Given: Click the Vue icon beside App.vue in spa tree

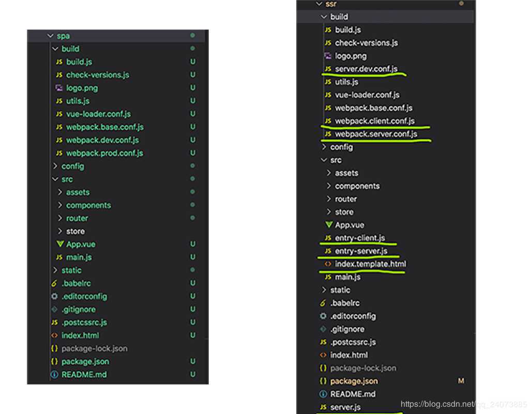Looking at the screenshot, I should (x=60, y=244).
